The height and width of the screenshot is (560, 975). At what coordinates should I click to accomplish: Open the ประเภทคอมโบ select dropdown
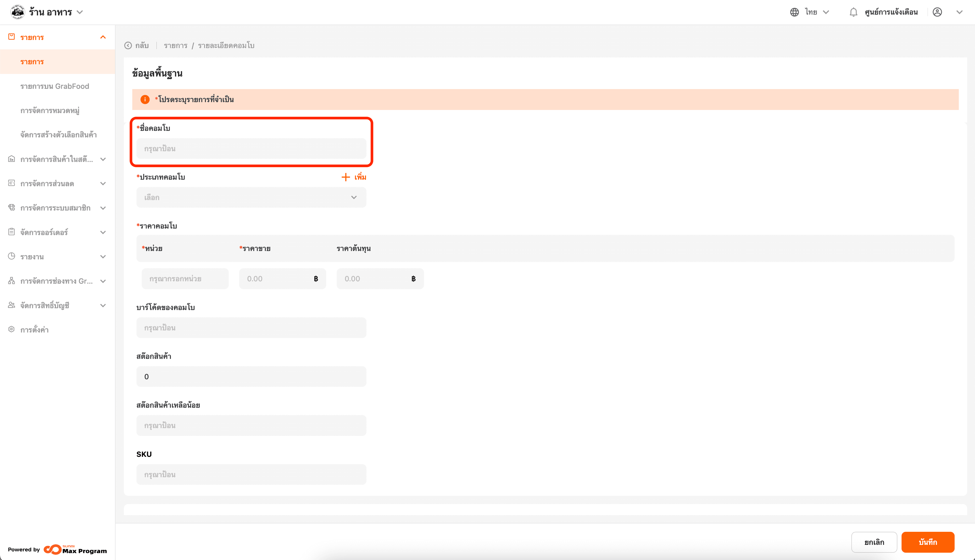(251, 197)
